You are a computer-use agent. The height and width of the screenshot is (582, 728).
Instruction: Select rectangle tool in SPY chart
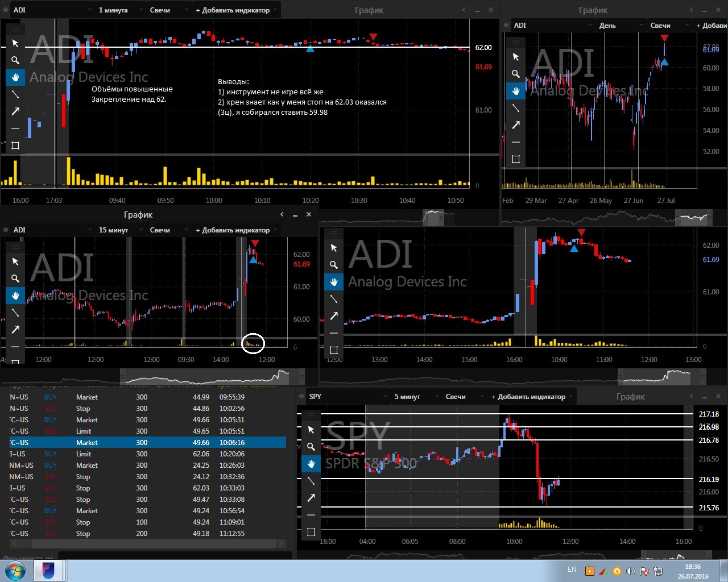[311, 532]
